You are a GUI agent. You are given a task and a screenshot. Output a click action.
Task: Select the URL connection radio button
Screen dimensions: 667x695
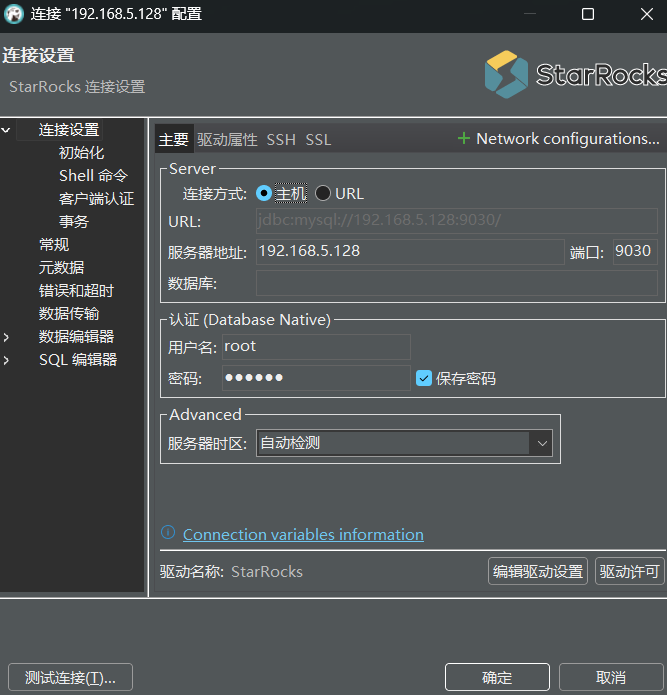click(x=323, y=193)
